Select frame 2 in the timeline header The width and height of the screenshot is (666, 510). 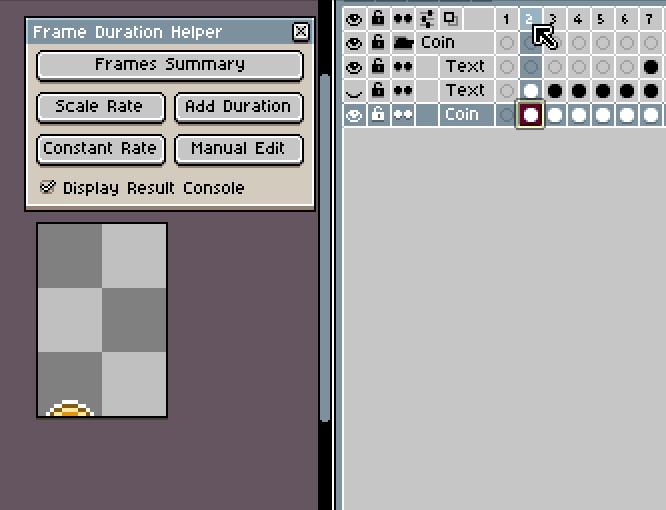(x=530, y=19)
